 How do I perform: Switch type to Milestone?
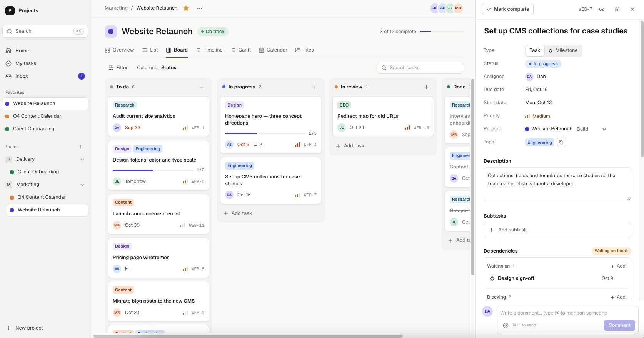tap(563, 50)
